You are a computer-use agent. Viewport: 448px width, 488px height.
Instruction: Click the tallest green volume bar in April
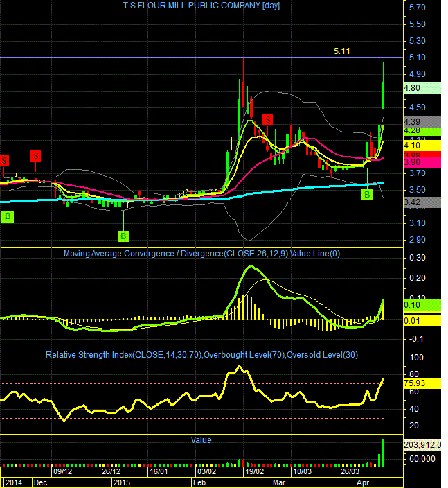(383, 453)
